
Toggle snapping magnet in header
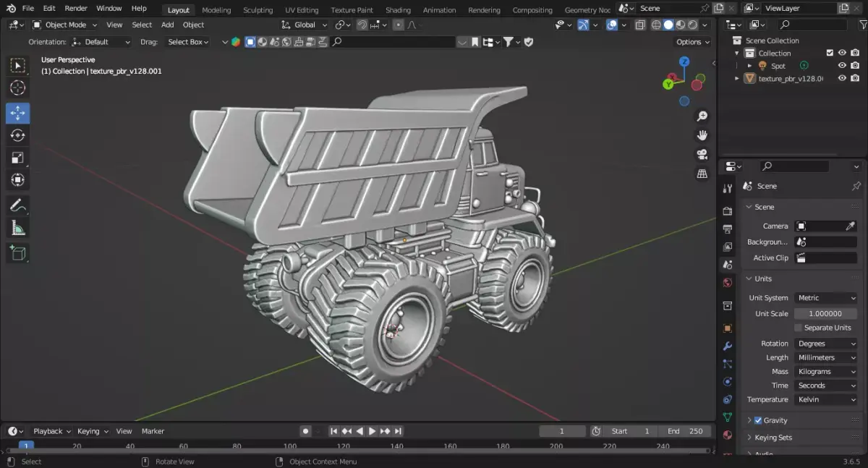point(362,25)
